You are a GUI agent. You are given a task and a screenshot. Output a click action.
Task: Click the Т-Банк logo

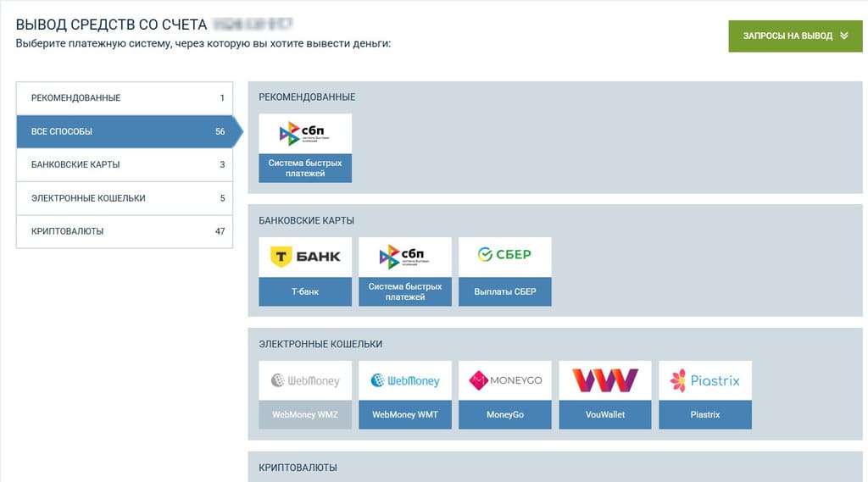pyautogui.click(x=305, y=257)
